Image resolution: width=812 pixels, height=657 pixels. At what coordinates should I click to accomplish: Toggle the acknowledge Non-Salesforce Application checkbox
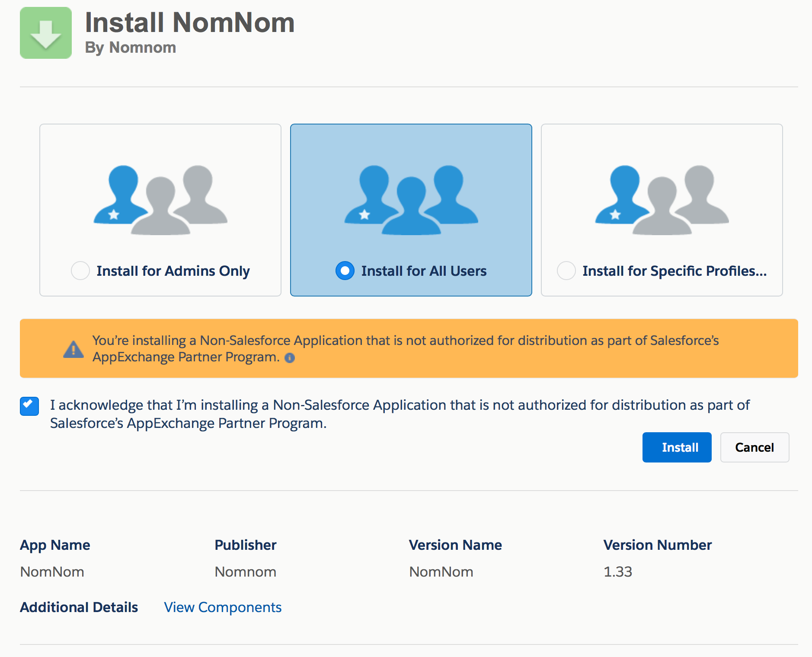(29, 406)
